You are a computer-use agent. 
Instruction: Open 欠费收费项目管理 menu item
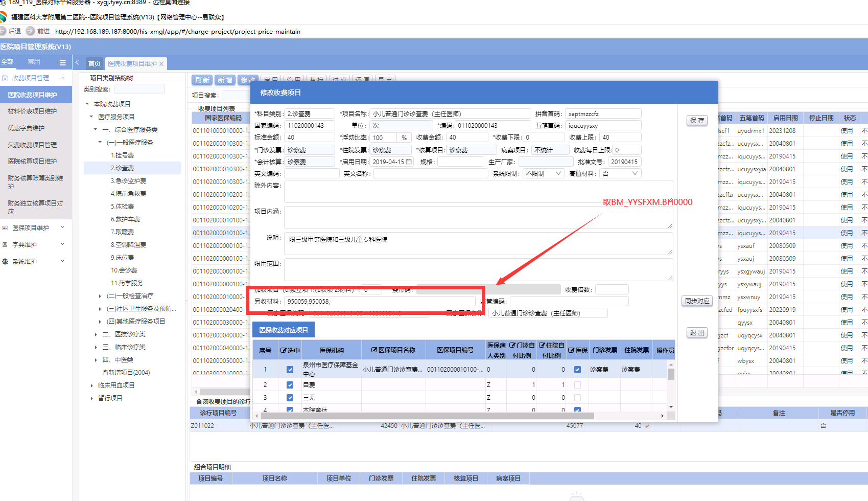tap(32, 145)
